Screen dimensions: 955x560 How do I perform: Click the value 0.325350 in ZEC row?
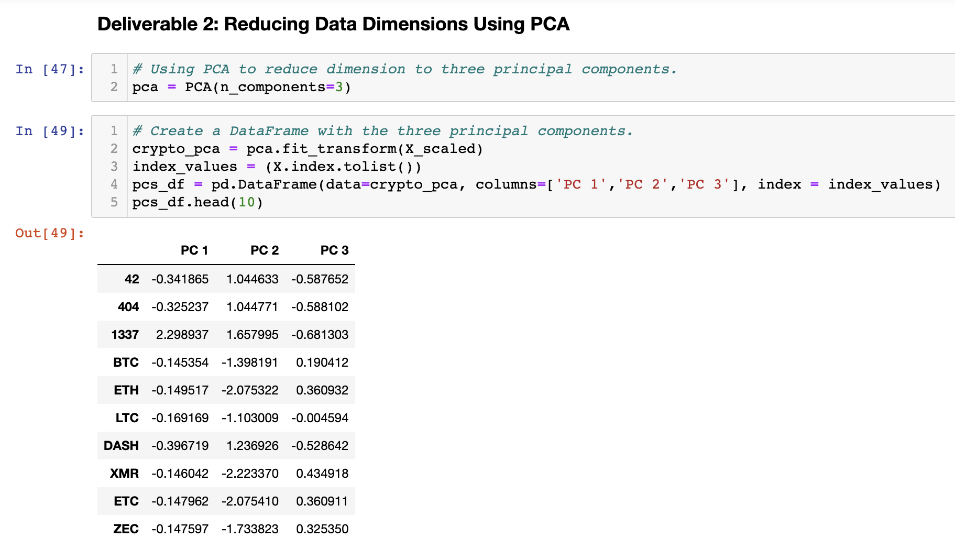tap(322, 529)
